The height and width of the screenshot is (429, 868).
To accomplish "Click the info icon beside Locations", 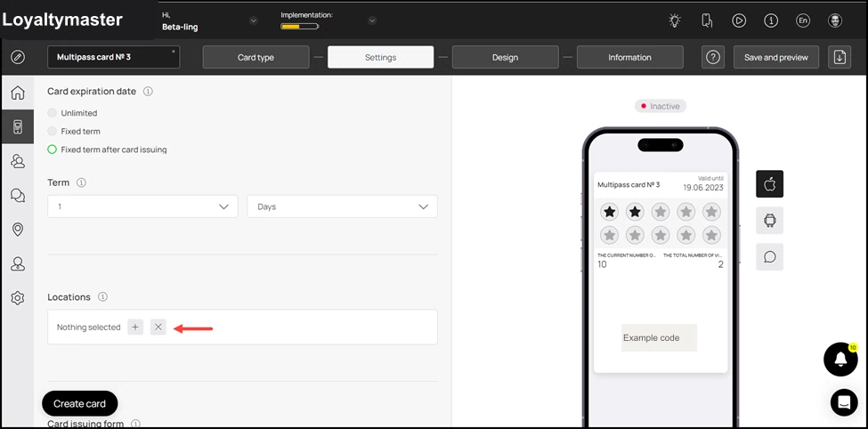I will pos(102,297).
